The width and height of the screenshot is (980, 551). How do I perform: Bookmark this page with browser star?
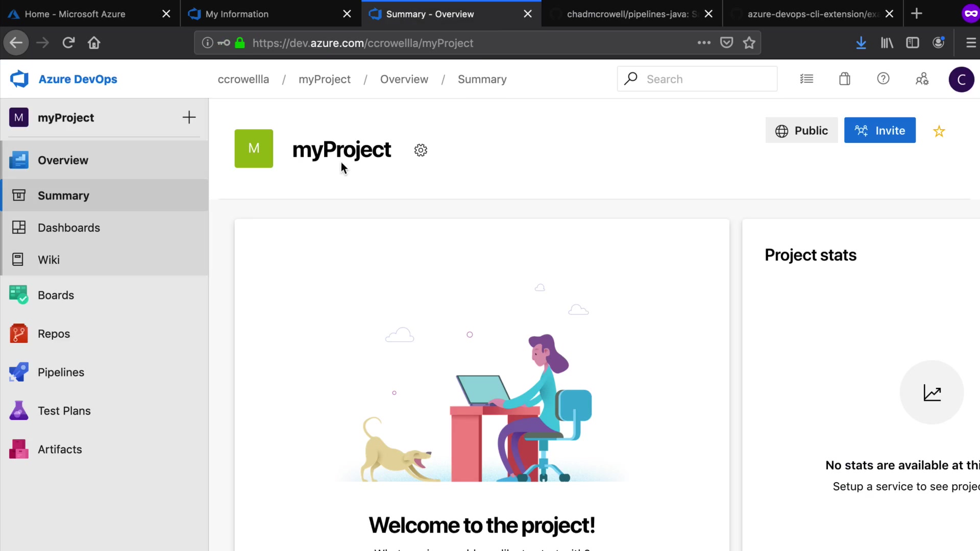click(x=749, y=43)
